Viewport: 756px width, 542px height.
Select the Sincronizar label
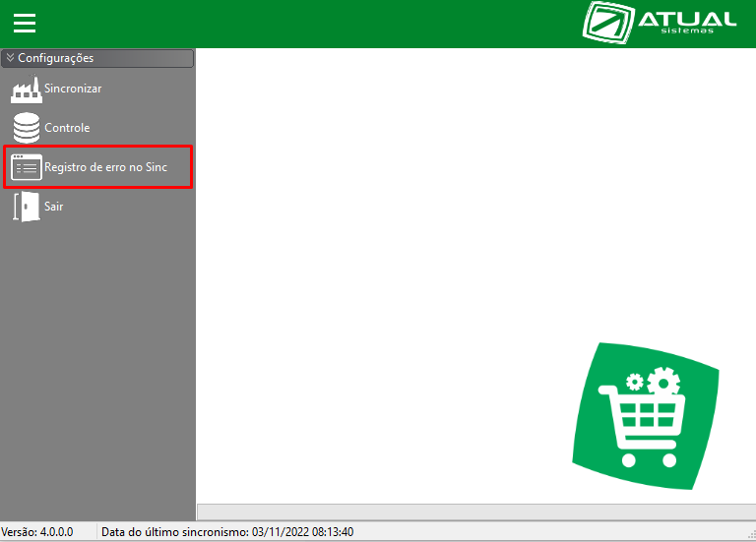(x=73, y=89)
